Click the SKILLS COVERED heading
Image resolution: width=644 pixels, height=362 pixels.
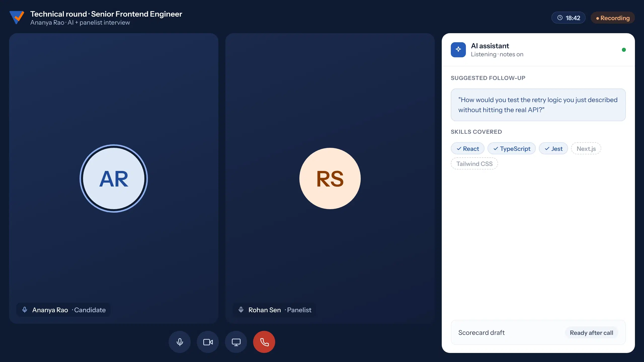(476, 132)
